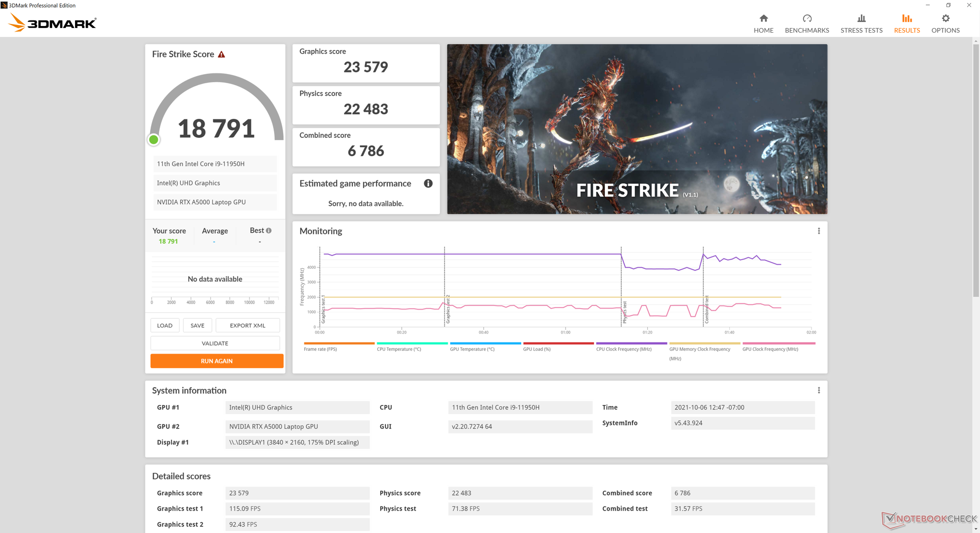This screenshot has width=980, height=533.
Task: Click the Physics test value '71.38 FPS'
Action: tap(520, 509)
